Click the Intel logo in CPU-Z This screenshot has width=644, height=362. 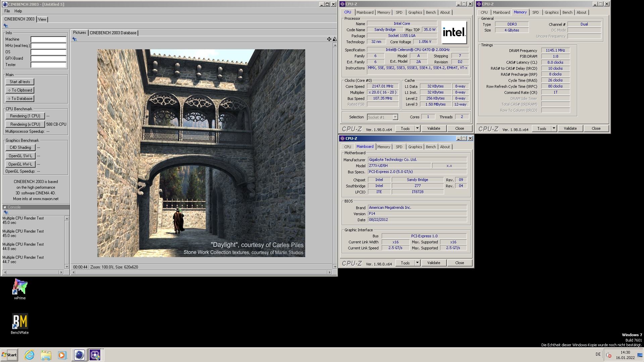(x=454, y=33)
